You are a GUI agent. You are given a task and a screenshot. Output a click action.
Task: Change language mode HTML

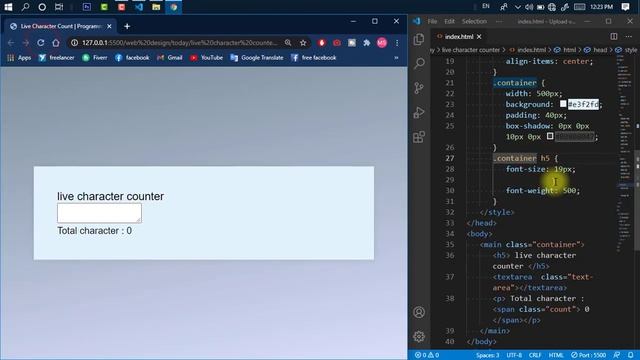pos(556,355)
